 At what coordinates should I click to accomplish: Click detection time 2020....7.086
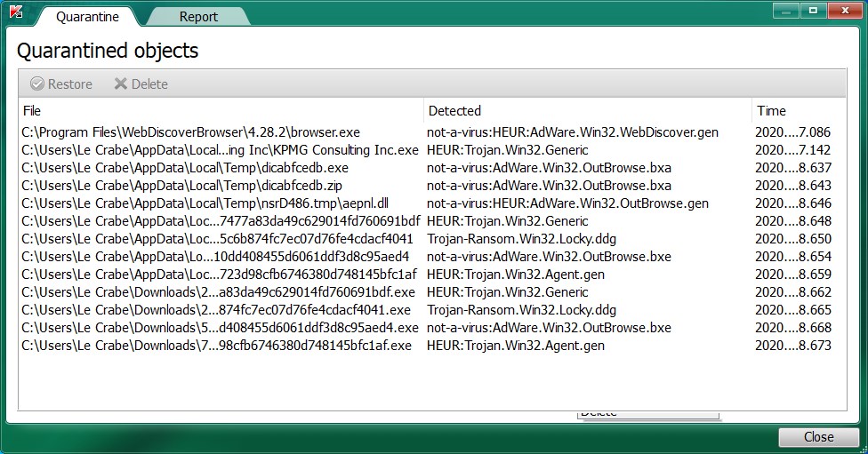coord(792,132)
